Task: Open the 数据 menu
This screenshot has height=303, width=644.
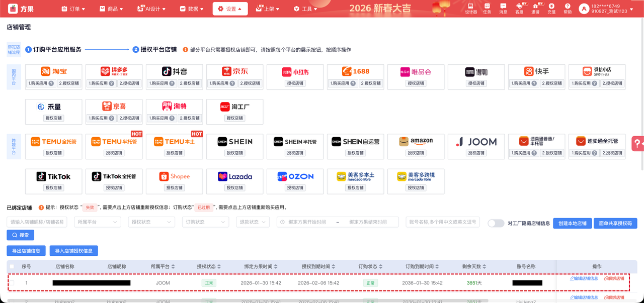Action: tap(191, 9)
